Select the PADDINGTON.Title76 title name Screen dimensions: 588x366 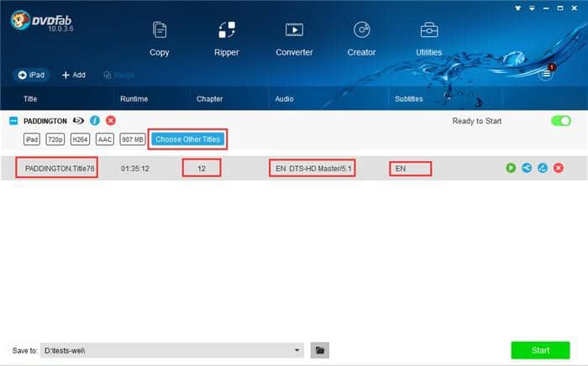60,169
